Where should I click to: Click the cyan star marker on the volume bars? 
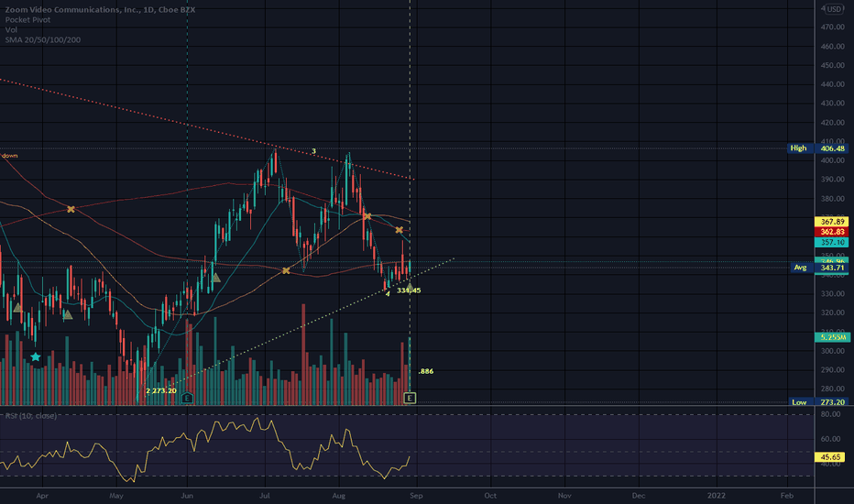click(x=36, y=356)
